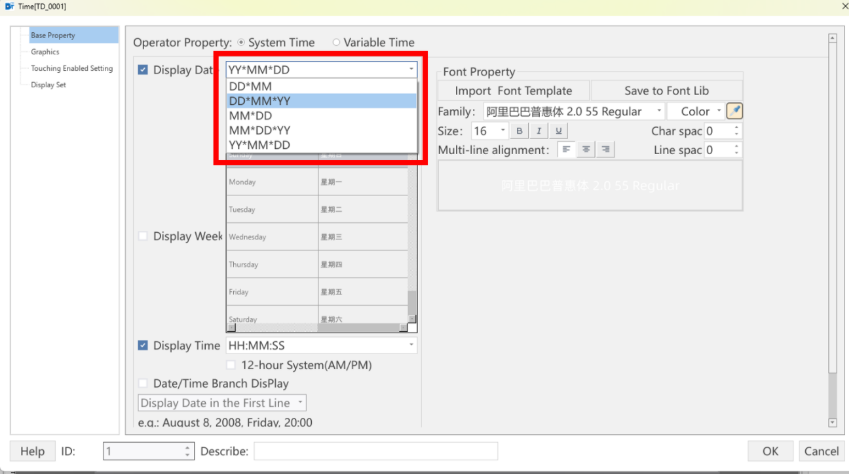Choose YY*MM*DD option in list
849x474 pixels.
pos(322,145)
